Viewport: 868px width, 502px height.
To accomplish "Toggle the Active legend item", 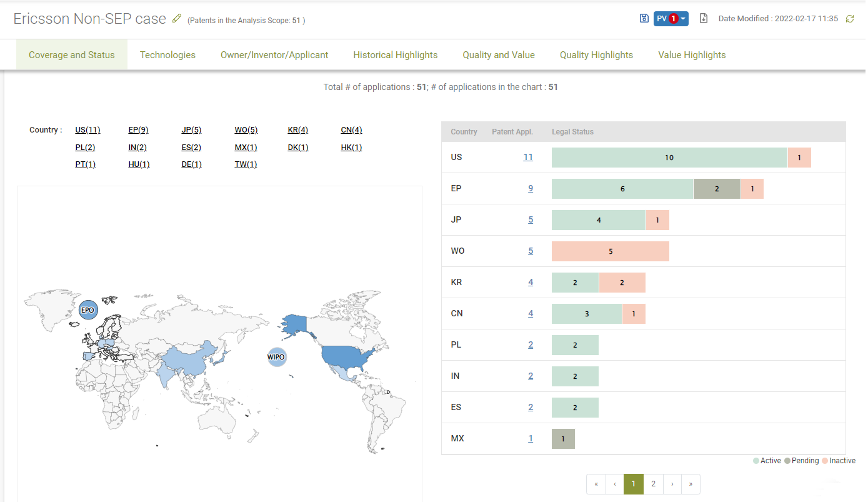I will click(767, 461).
